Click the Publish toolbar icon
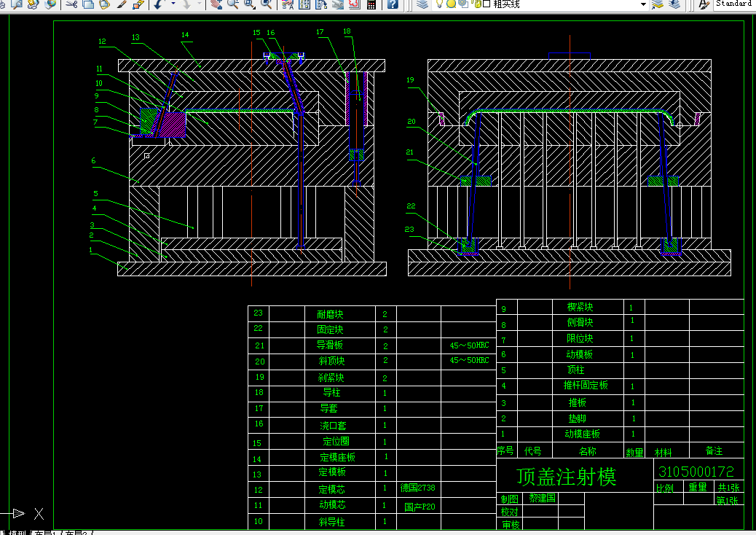This screenshot has width=756, height=535. [x=34, y=4]
